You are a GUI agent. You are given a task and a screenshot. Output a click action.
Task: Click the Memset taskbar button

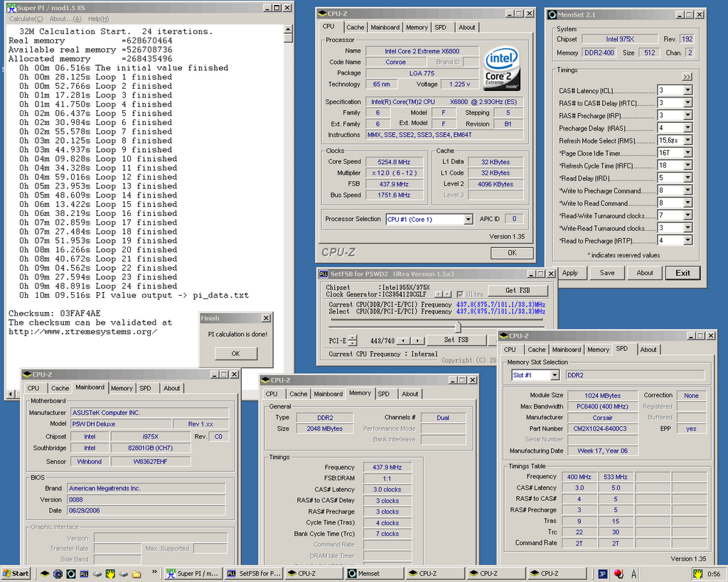pos(375,573)
